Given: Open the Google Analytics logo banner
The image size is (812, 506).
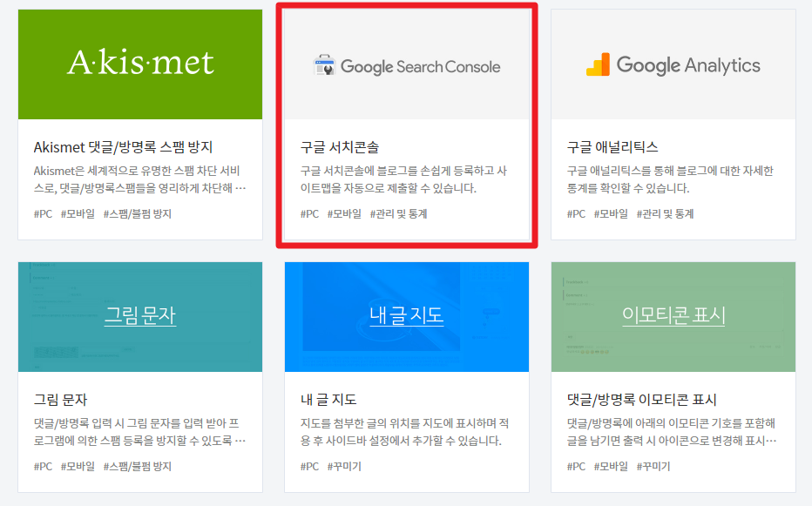Looking at the screenshot, I should (x=673, y=64).
